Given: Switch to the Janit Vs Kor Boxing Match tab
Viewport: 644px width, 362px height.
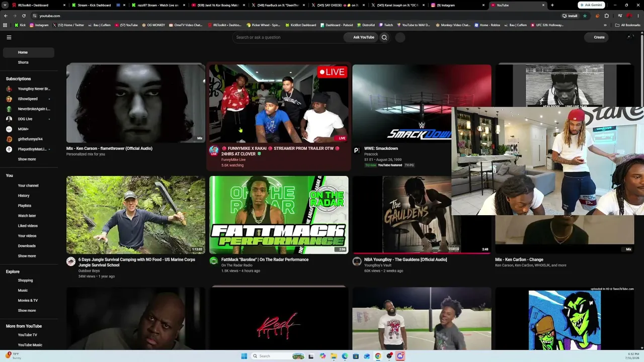Looking at the screenshot, I should [218, 5].
